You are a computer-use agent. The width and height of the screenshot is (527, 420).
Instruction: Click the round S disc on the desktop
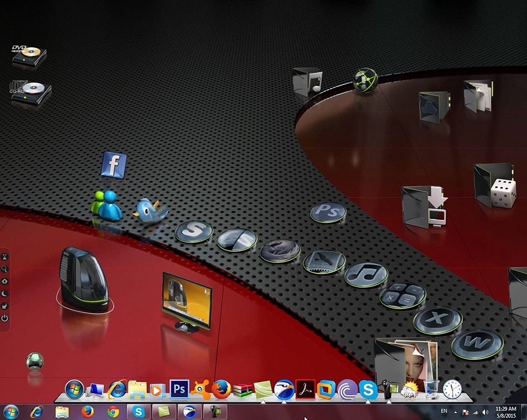click(194, 231)
